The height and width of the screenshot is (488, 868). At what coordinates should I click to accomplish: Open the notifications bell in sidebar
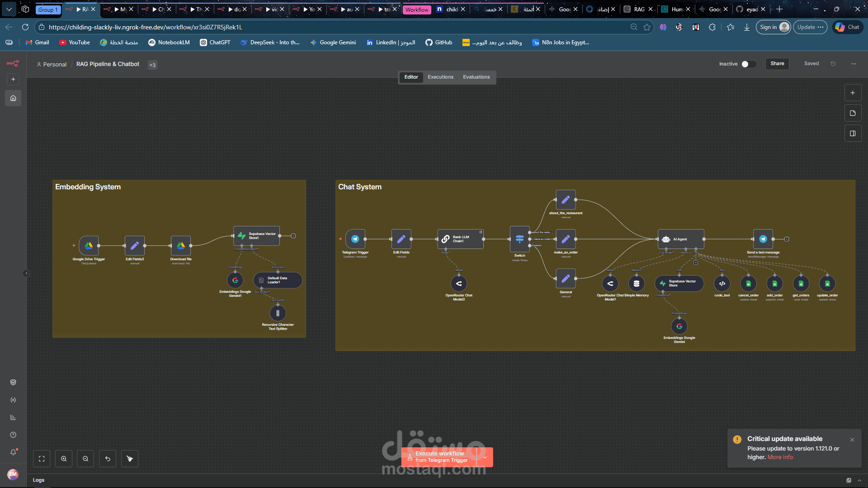point(13,452)
